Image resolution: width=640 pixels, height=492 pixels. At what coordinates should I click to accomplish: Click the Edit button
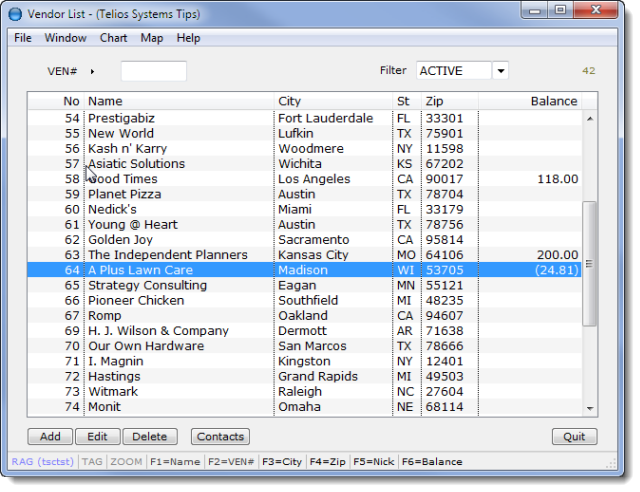(97, 437)
